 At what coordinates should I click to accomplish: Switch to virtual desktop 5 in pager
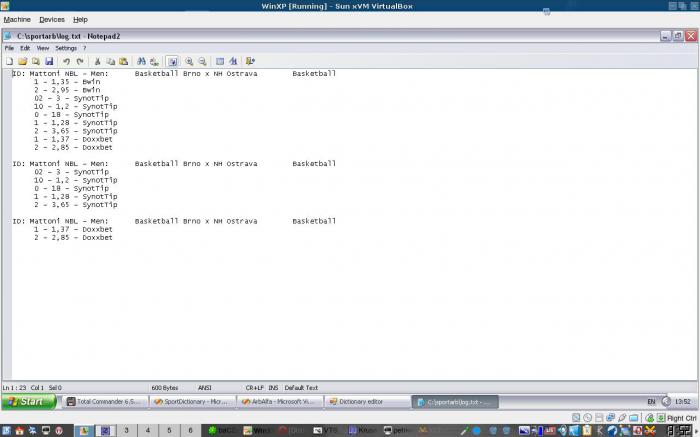(x=169, y=430)
